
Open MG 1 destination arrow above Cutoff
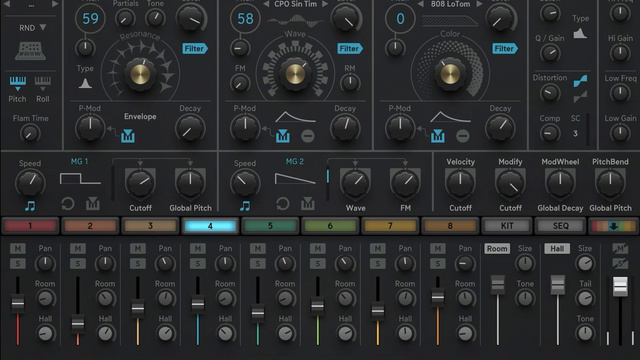140,163
